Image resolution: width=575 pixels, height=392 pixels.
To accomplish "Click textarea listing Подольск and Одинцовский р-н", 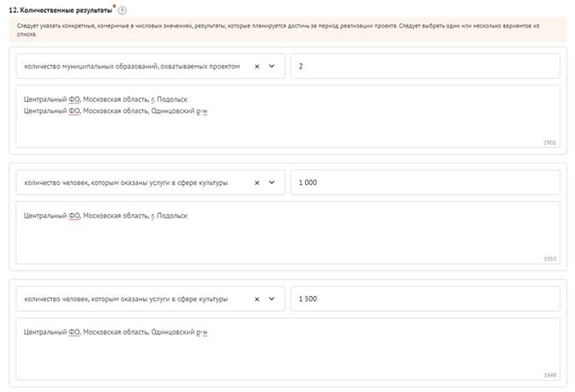I will coord(288,116).
